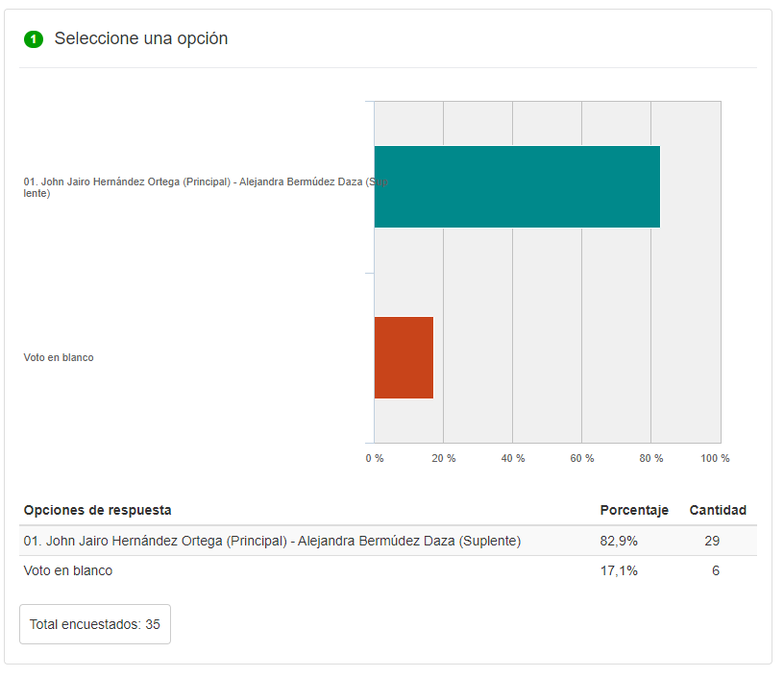The image size is (784, 677).
Task: Click the 'Porcentaje' column header
Action: 634,510
